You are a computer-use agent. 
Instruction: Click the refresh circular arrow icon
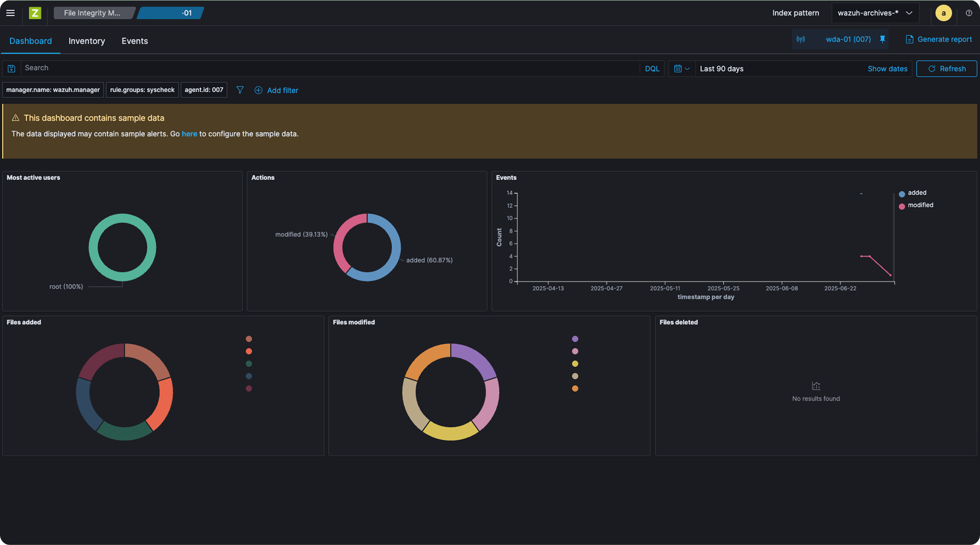932,69
